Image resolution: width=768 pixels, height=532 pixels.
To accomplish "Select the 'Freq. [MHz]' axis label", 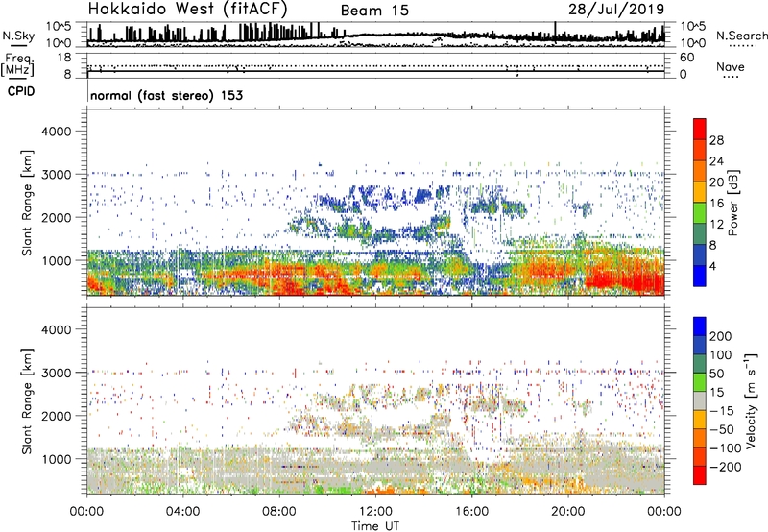I will [x=17, y=64].
